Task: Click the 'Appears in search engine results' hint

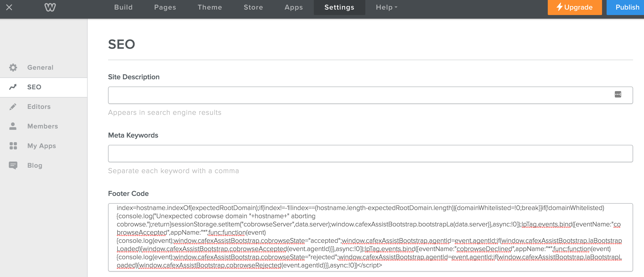Action: [x=165, y=113]
